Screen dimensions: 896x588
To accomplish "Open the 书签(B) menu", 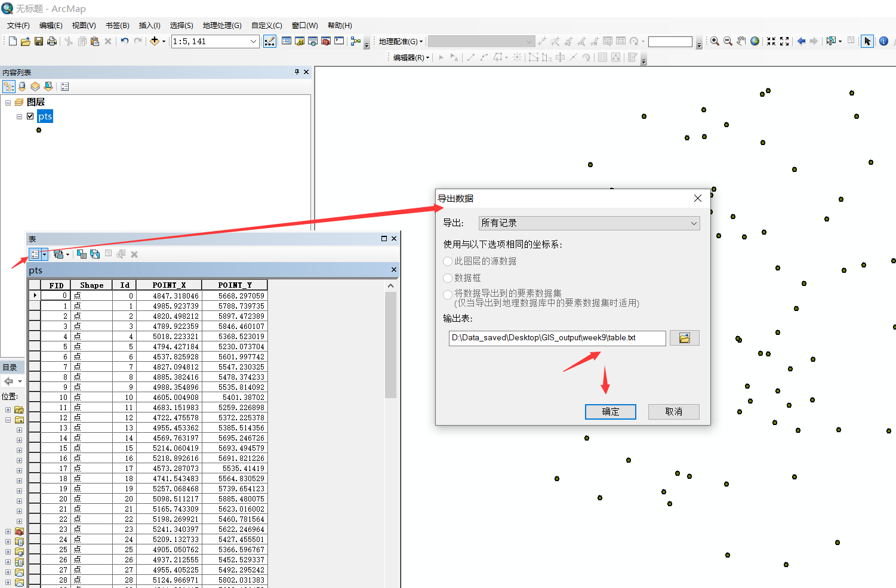I will (x=117, y=26).
